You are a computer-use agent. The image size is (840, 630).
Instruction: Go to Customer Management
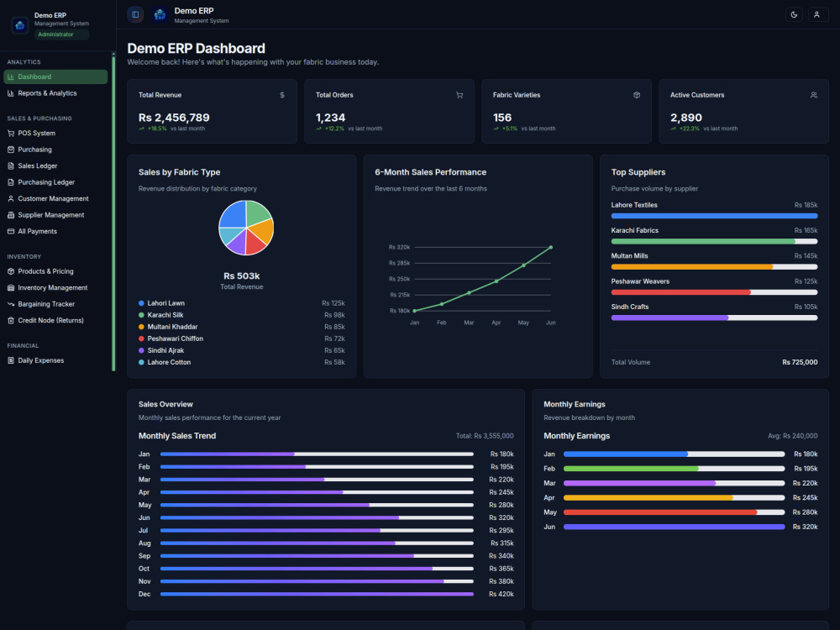[x=55, y=199]
